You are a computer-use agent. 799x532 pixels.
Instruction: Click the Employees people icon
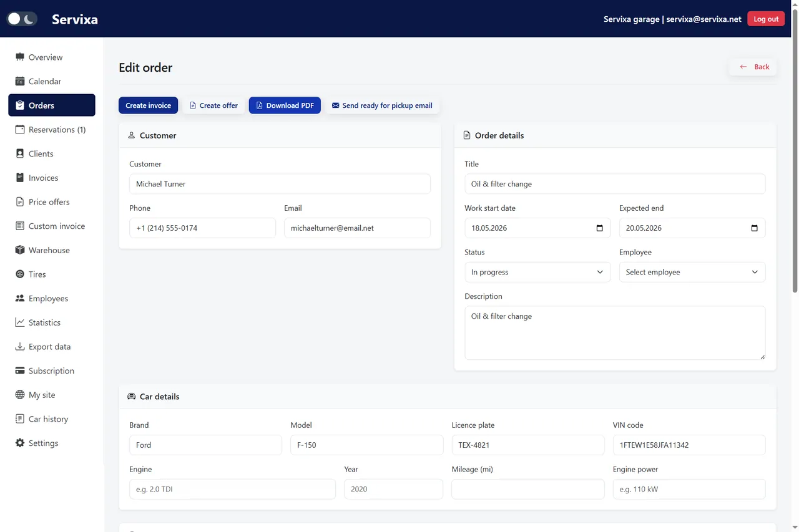[20, 298]
